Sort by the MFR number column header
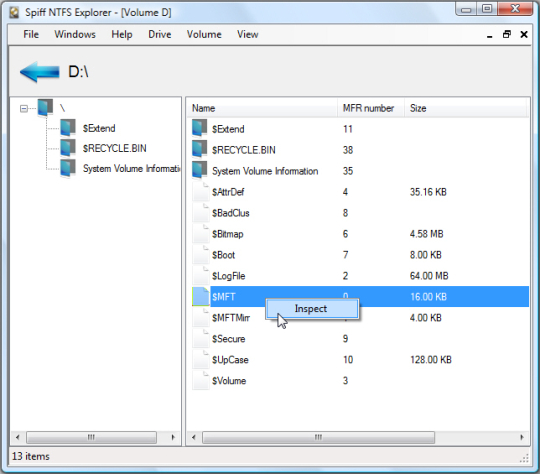The image size is (540, 474). [371, 108]
